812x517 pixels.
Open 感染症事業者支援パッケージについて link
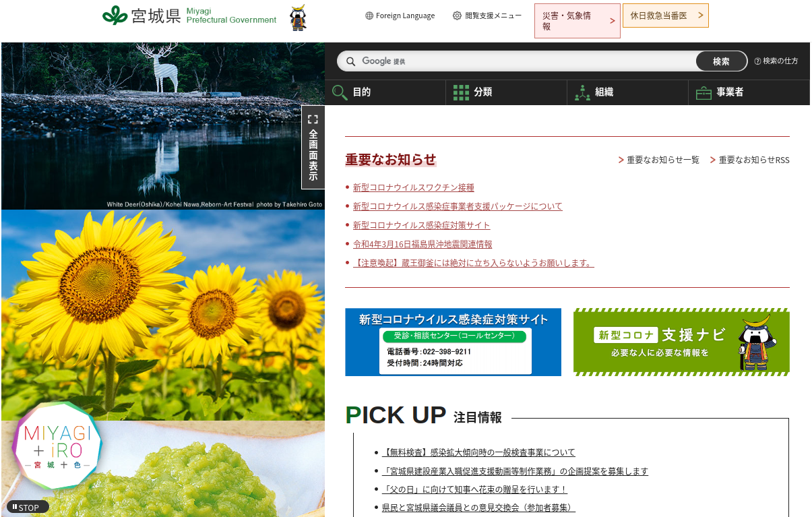tap(458, 206)
